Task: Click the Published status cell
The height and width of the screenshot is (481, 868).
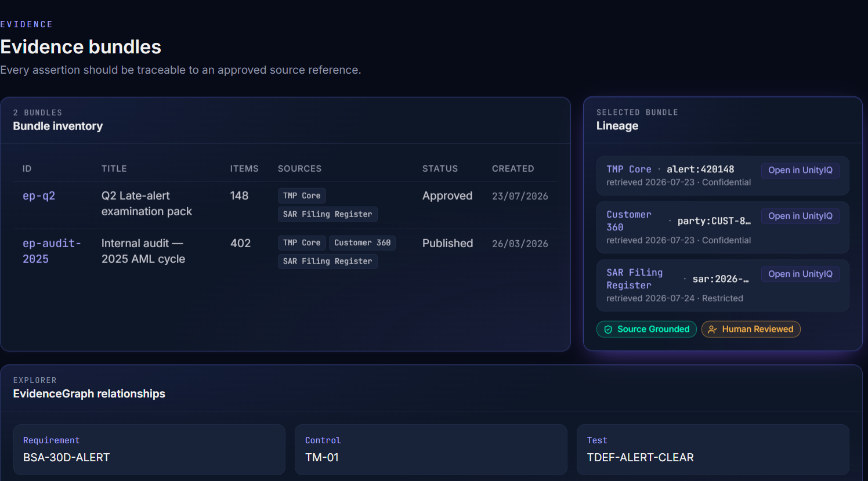Action: tap(447, 244)
